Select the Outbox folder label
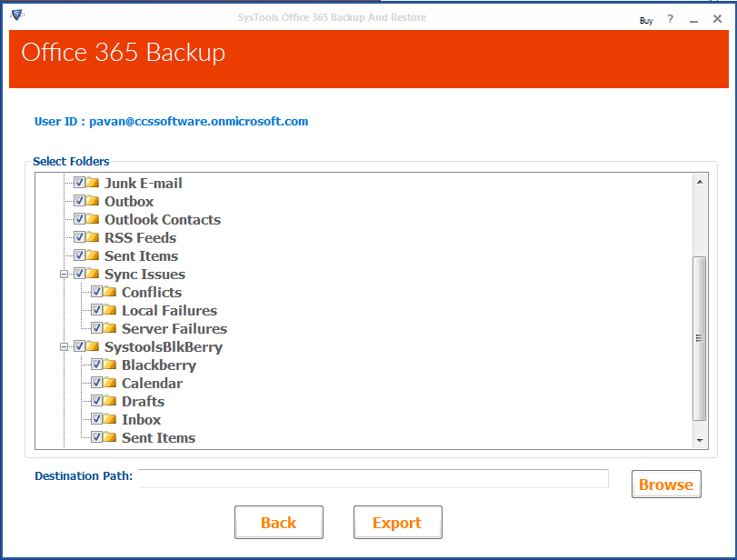Image resolution: width=737 pixels, height=560 pixels. tap(129, 201)
